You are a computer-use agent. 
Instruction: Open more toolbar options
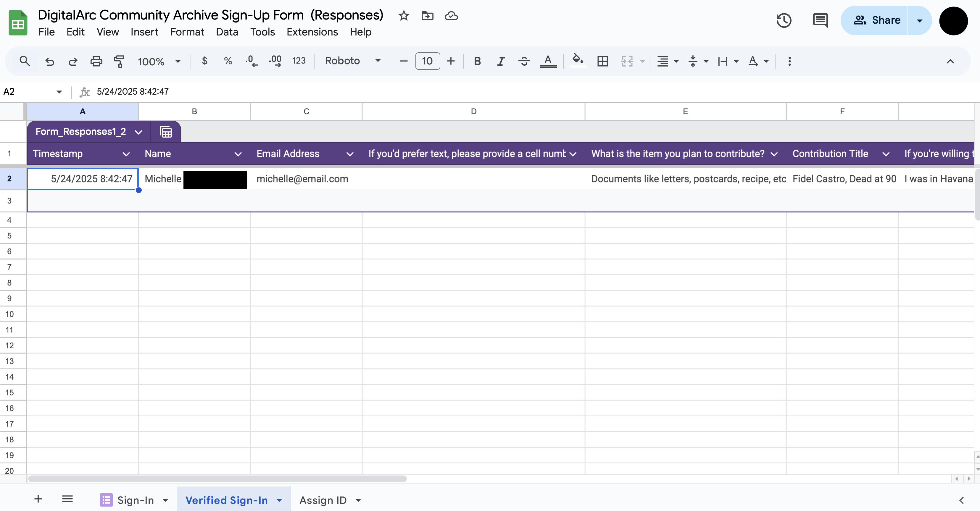(790, 61)
